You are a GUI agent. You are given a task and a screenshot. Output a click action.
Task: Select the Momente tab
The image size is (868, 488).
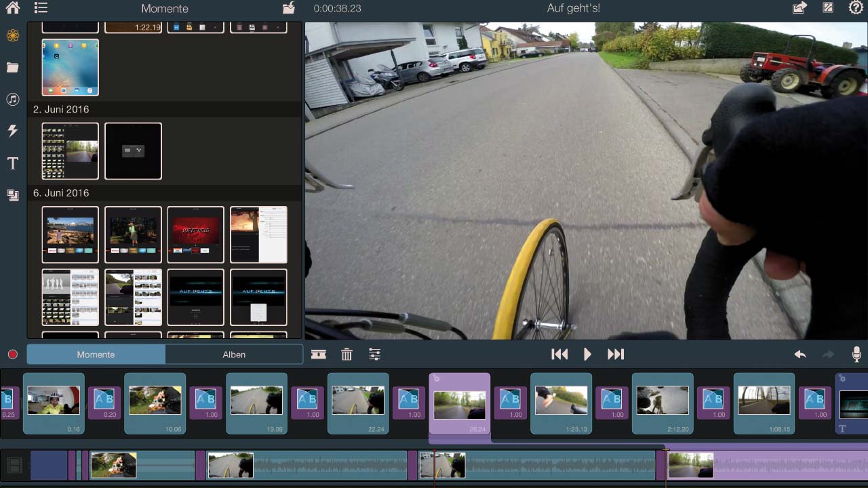click(x=96, y=354)
